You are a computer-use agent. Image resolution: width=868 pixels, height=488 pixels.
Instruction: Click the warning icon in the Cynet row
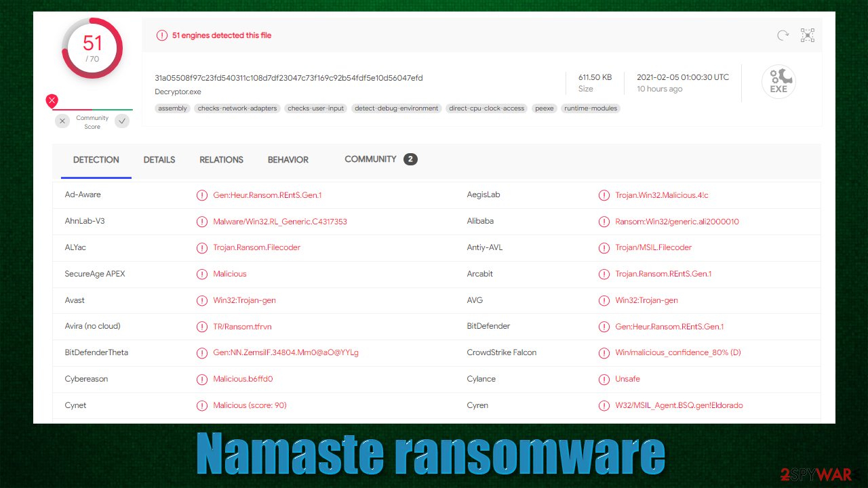pos(201,406)
